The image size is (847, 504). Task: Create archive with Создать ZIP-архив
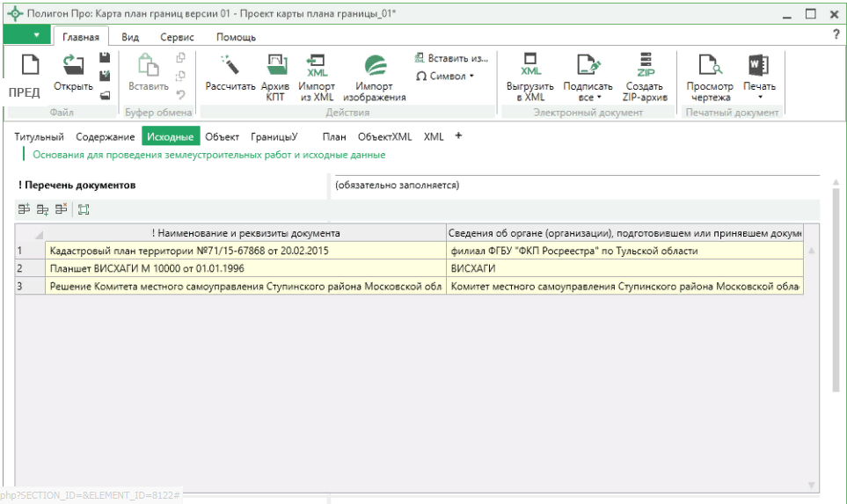point(645,66)
